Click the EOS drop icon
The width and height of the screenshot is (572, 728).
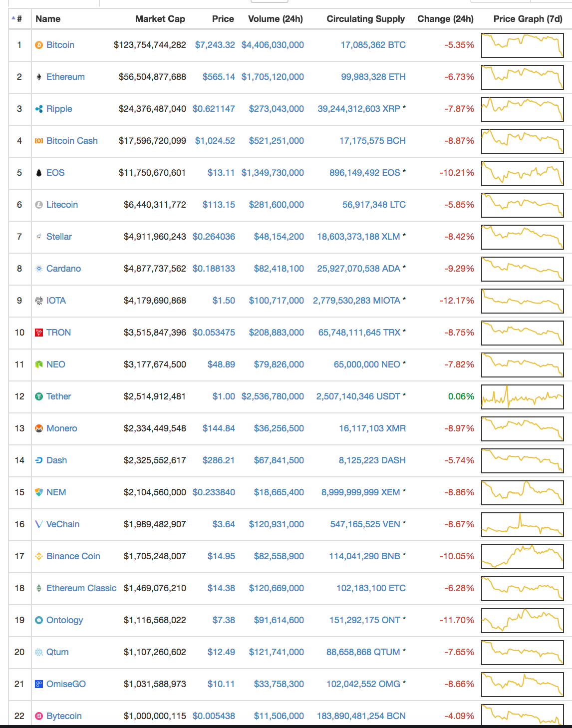[39, 173]
